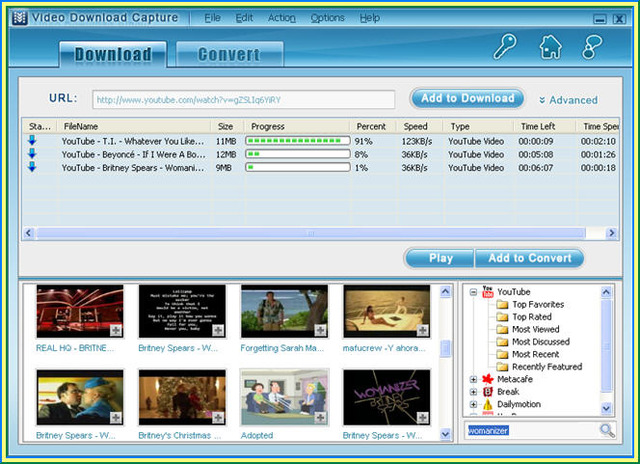Select the Most Discussed tree item

[541, 342]
